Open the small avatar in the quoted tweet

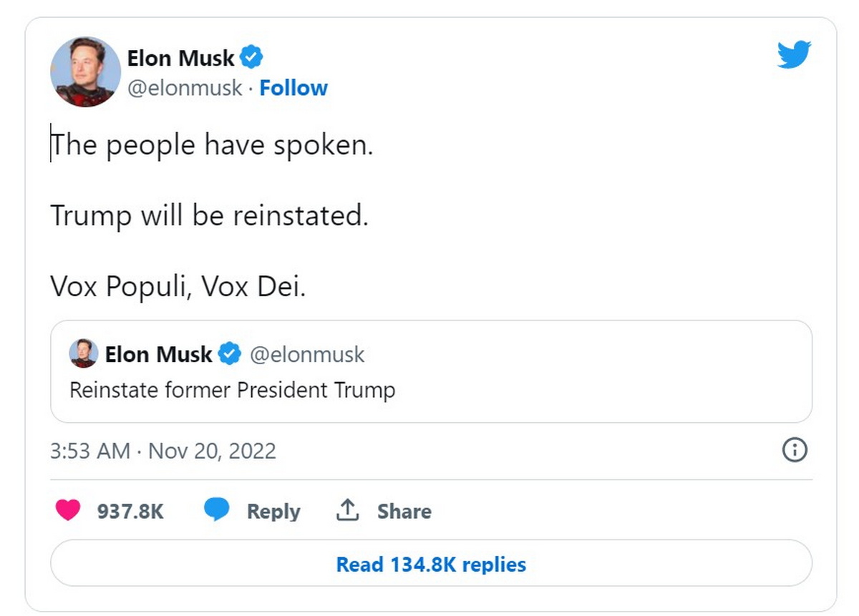83,353
